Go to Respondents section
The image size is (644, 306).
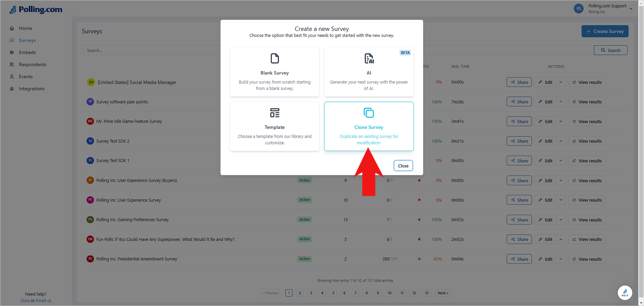(x=33, y=65)
